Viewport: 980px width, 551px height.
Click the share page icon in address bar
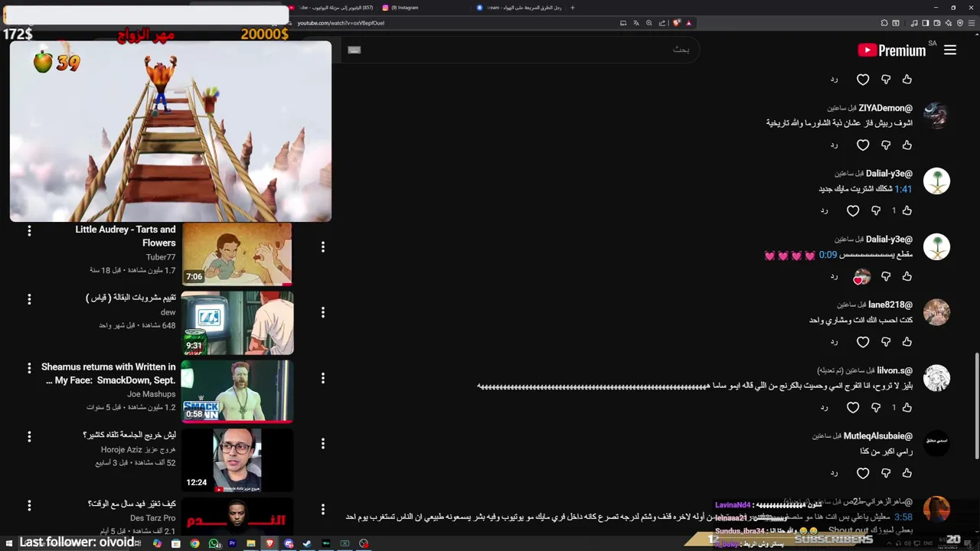point(662,23)
